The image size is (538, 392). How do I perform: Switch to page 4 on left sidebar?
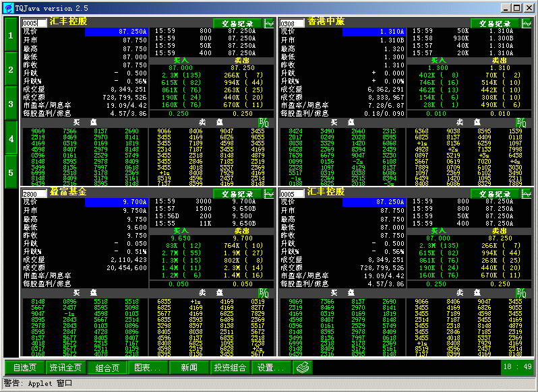coord(11,137)
